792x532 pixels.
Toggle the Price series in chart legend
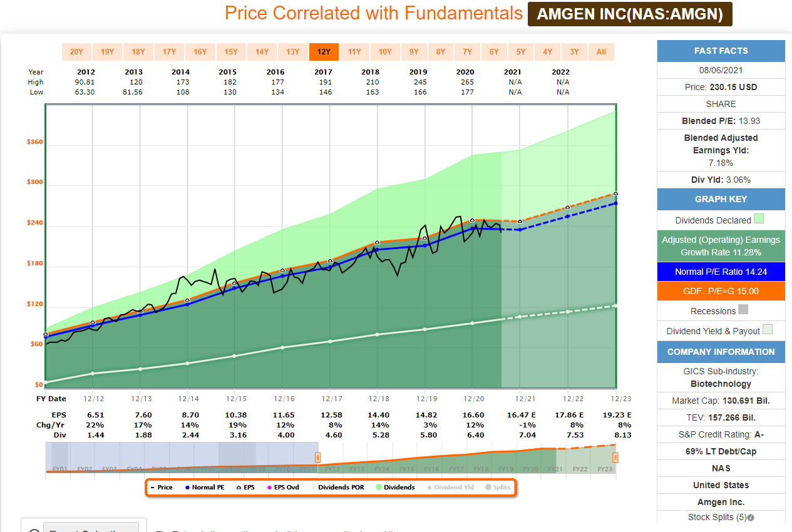tap(162, 487)
